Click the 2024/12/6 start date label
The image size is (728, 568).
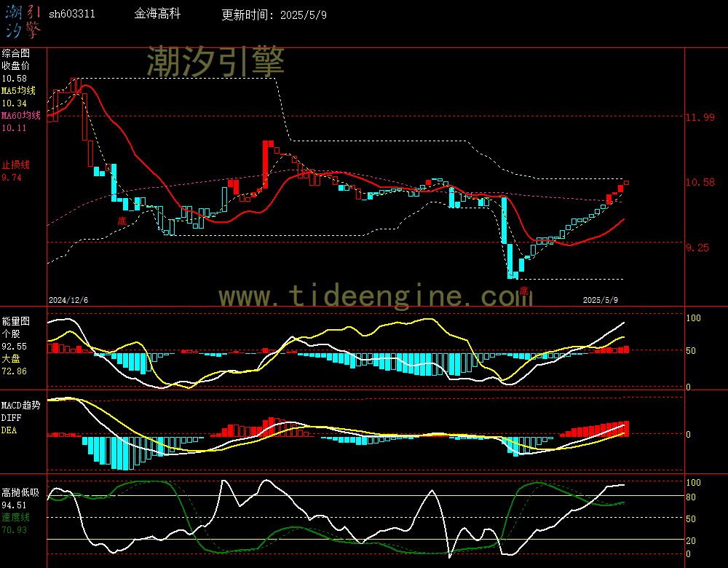[x=68, y=300]
